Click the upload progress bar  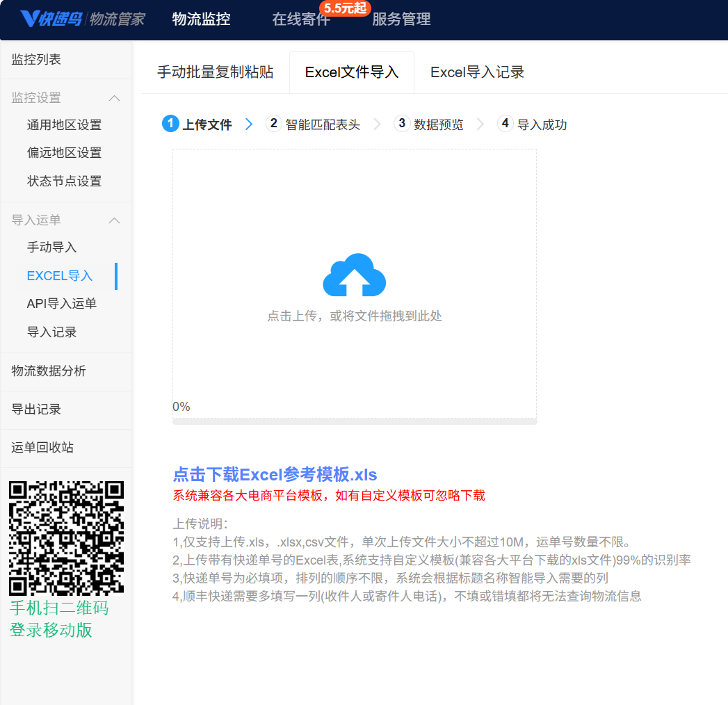(x=355, y=421)
